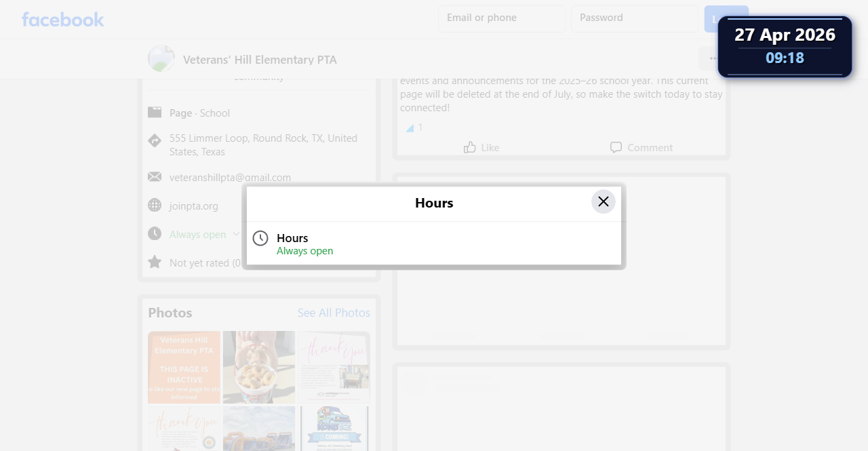Viewport: 868px width, 451px height.
Task: Open the See All Photos link
Action: (x=334, y=313)
